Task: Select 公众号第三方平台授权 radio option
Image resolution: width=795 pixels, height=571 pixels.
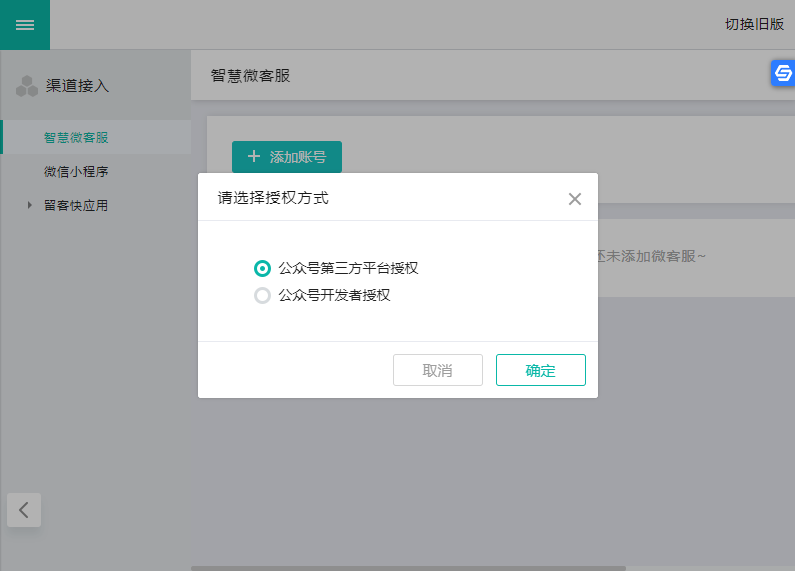Action: click(x=262, y=268)
